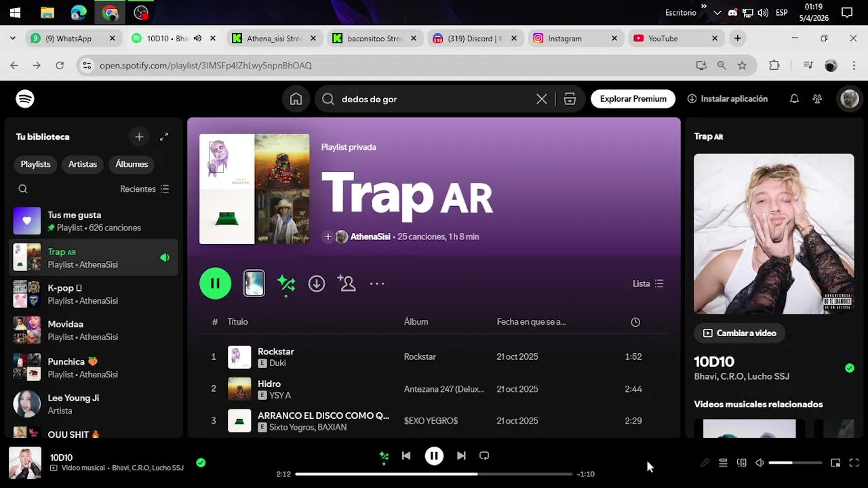Skip to next track
Screen dimensions: 868x488
tap(461, 456)
